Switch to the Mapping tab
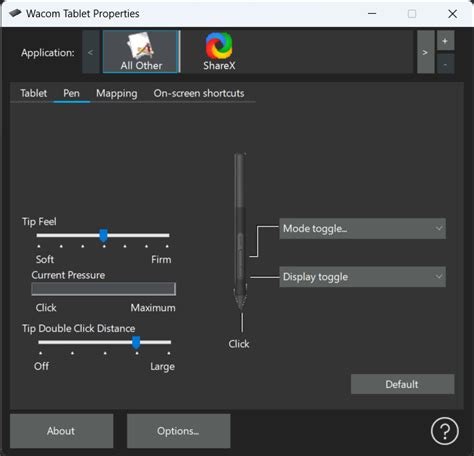Screen dimensions: 474x456 pyautogui.click(x=117, y=93)
